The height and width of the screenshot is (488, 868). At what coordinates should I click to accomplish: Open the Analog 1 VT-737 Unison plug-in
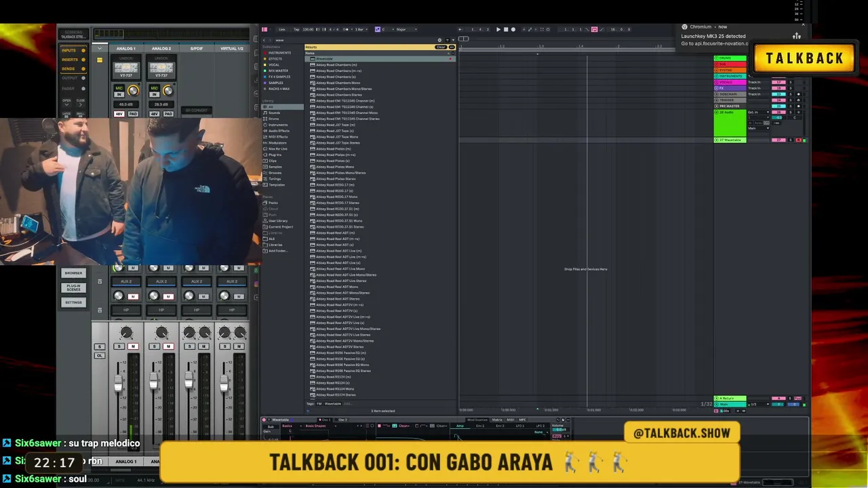pos(125,69)
